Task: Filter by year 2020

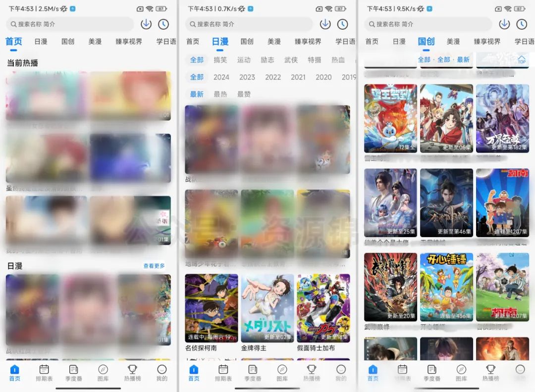Action: pos(323,77)
